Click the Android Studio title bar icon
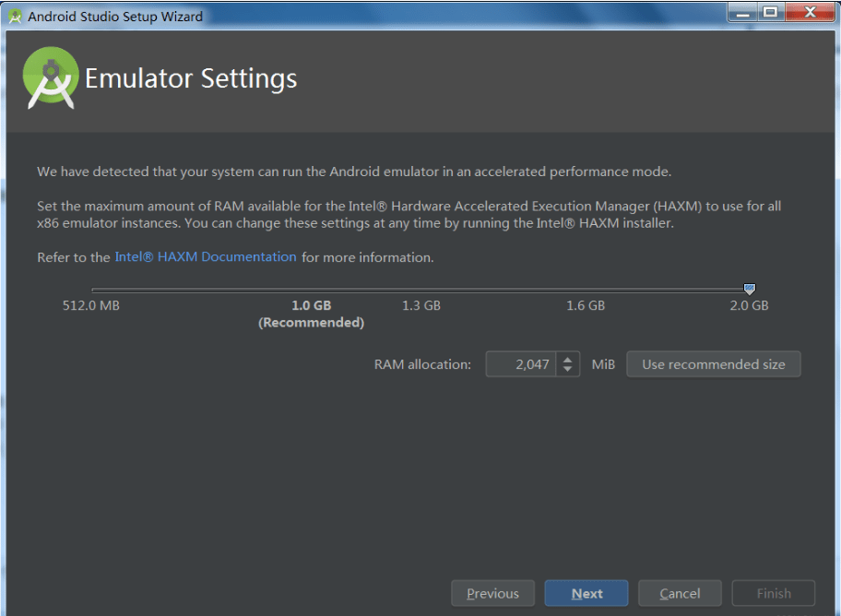Image resolution: width=841 pixels, height=616 pixels. [x=15, y=17]
